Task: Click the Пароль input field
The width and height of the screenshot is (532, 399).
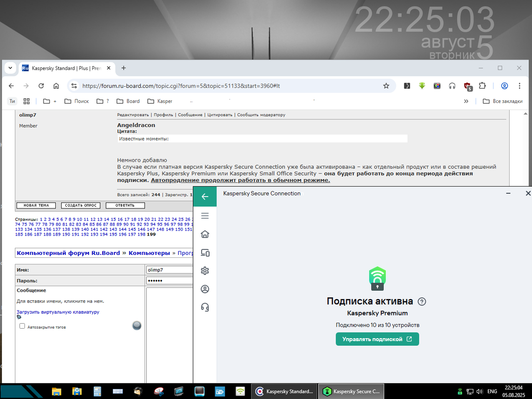Action: (170, 281)
